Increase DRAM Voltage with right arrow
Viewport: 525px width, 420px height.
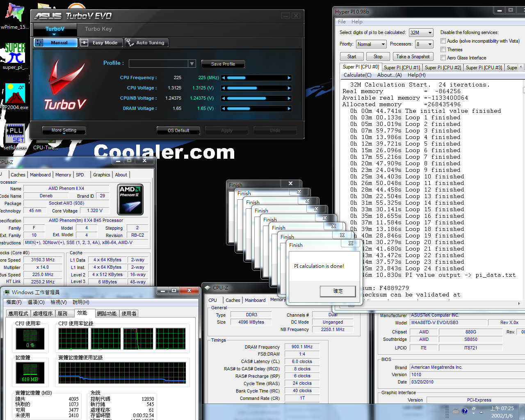[x=289, y=109]
